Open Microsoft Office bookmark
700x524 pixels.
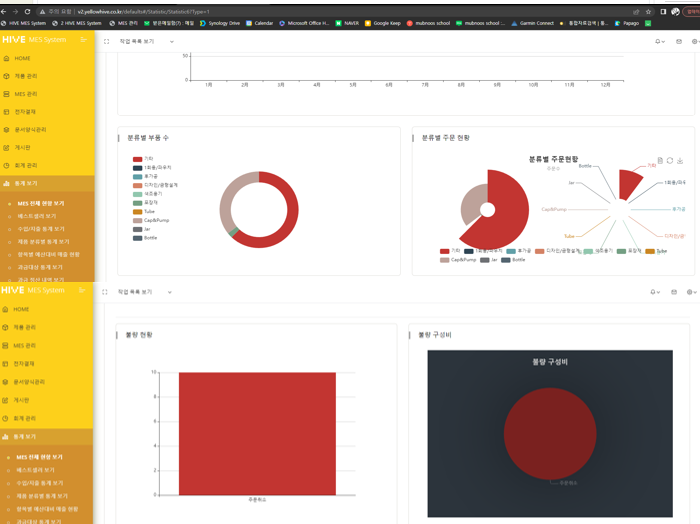304,23
